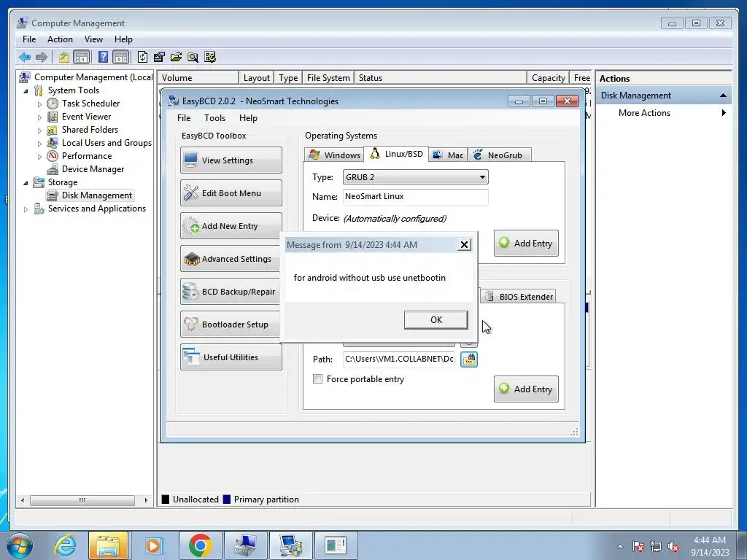Click the lower Add Entry button
This screenshot has width=747, height=560.
526,389
